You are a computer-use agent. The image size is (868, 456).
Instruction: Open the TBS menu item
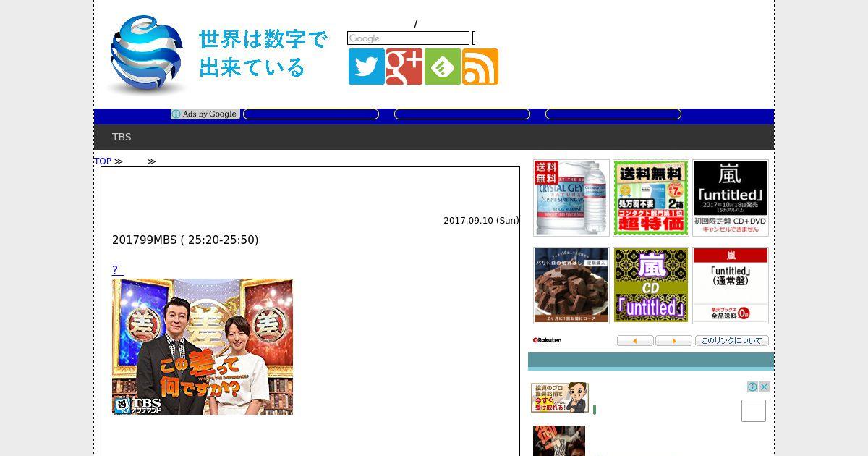(x=122, y=137)
